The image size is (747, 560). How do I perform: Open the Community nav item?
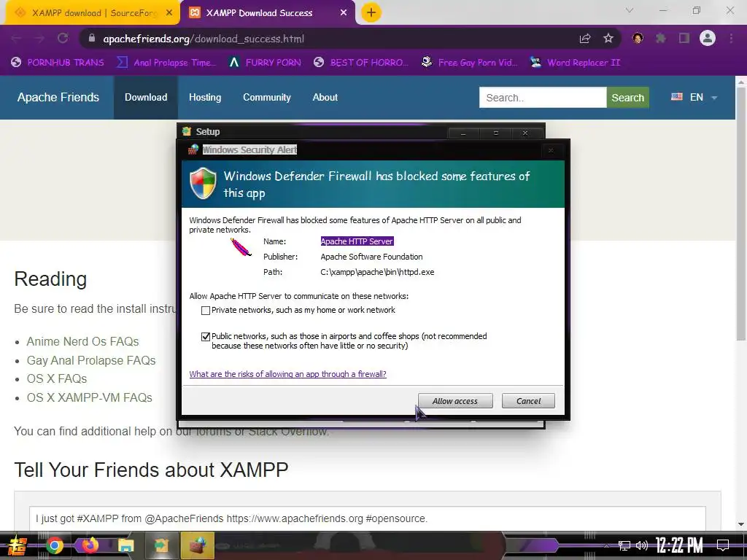point(267,97)
